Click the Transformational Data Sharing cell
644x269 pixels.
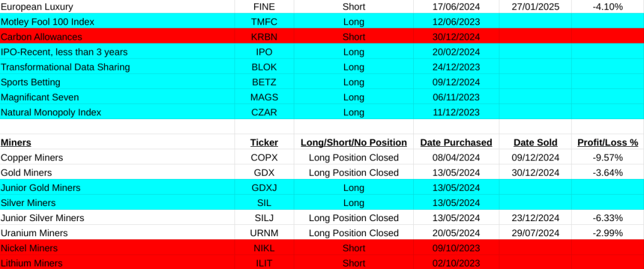pos(65,67)
